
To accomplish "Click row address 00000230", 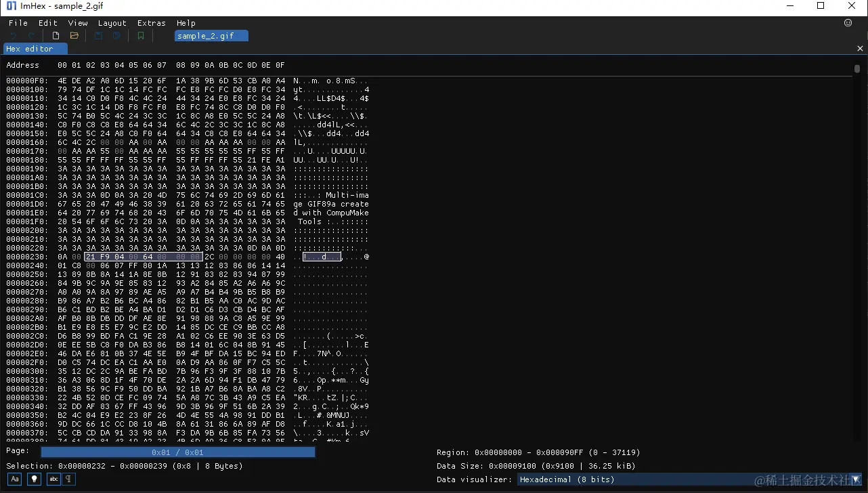I will 26,257.
